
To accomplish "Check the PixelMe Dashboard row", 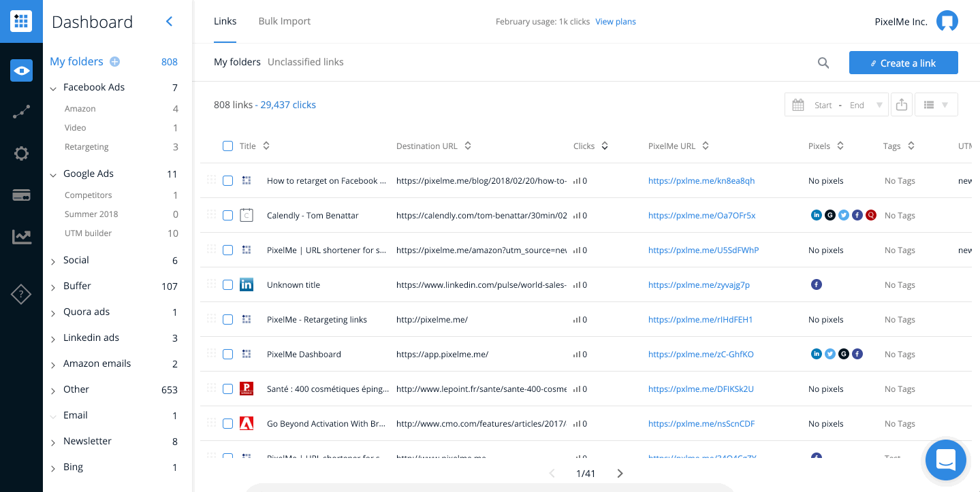I will point(227,354).
